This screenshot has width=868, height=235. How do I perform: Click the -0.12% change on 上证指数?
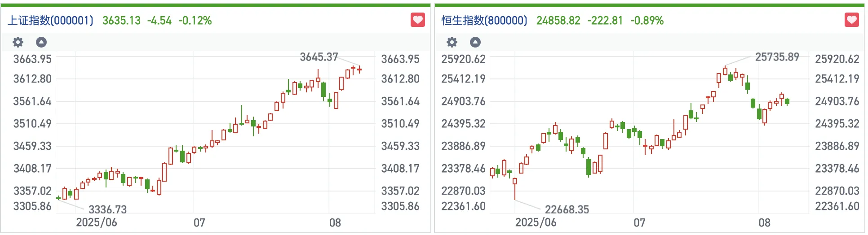pos(195,21)
